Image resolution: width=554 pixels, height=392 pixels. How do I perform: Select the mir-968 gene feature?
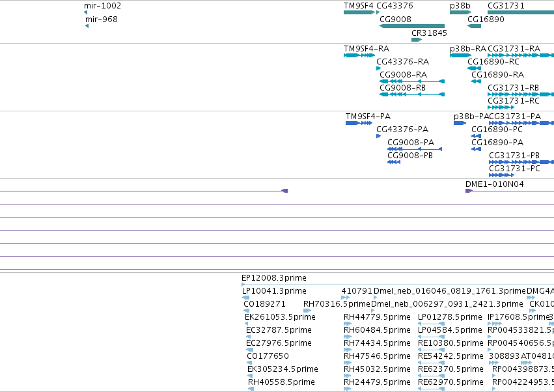click(x=87, y=26)
